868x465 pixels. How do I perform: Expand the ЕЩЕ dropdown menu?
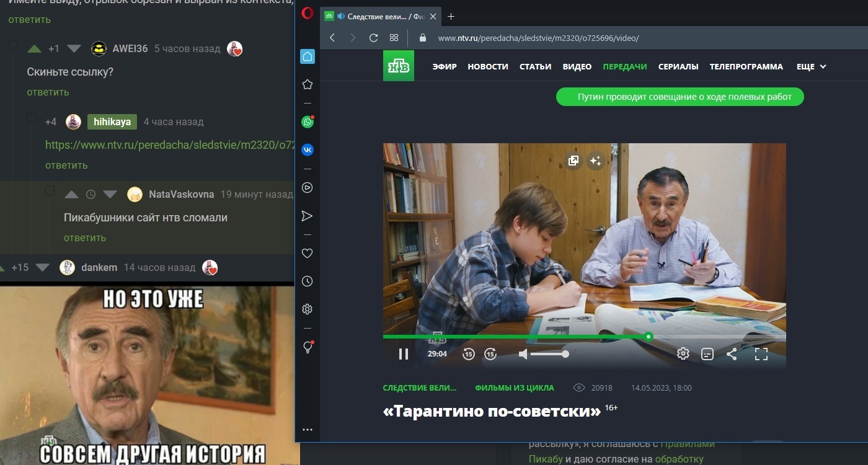click(x=811, y=66)
